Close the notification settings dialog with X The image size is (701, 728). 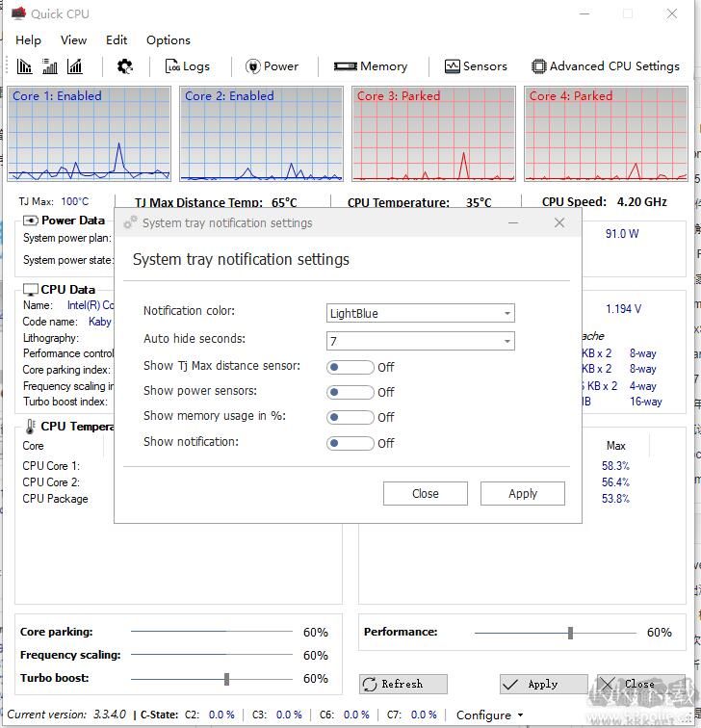point(559,222)
